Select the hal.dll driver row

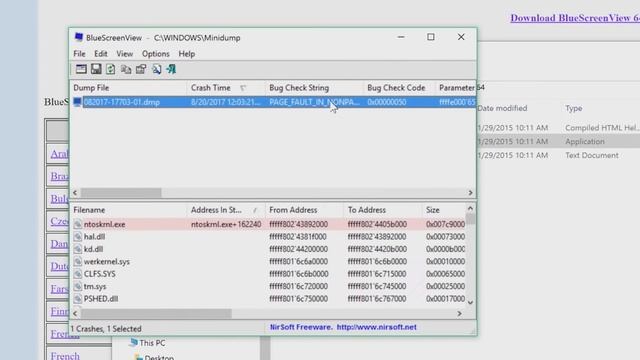click(x=268, y=237)
